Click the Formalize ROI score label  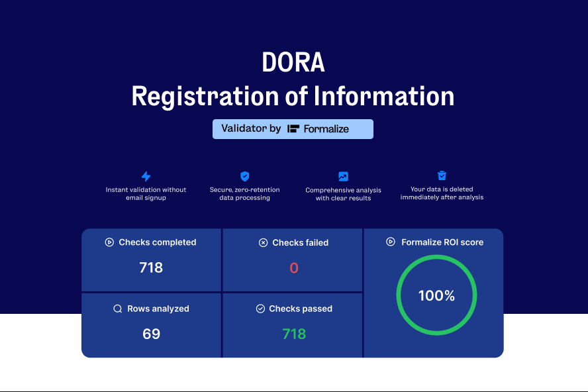(442, 242)
